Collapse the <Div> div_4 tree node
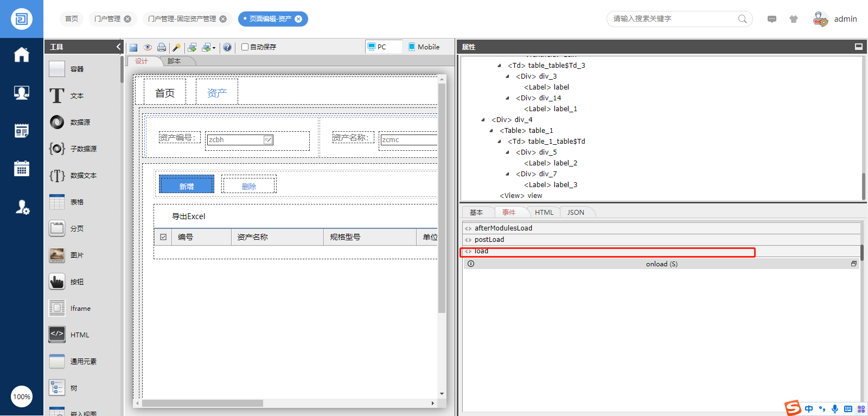This screenshot has height=416, width=868. click(x=483, y=120)
